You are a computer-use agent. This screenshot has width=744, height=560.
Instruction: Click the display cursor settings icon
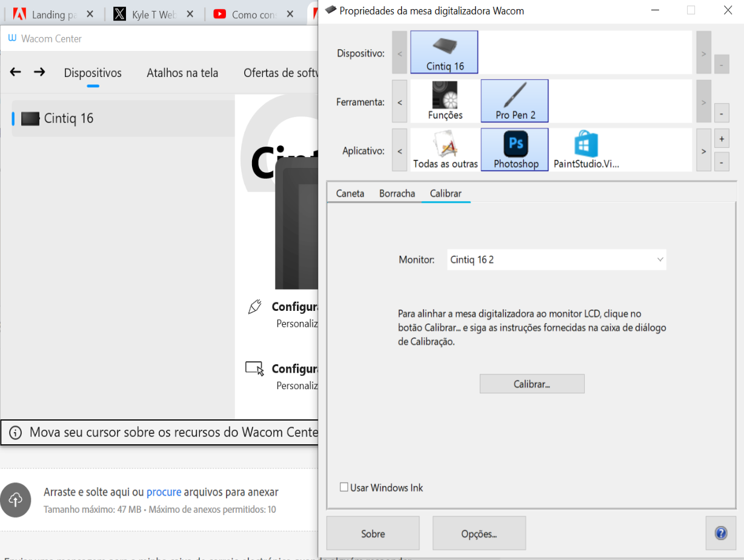(x=254, y=368)
